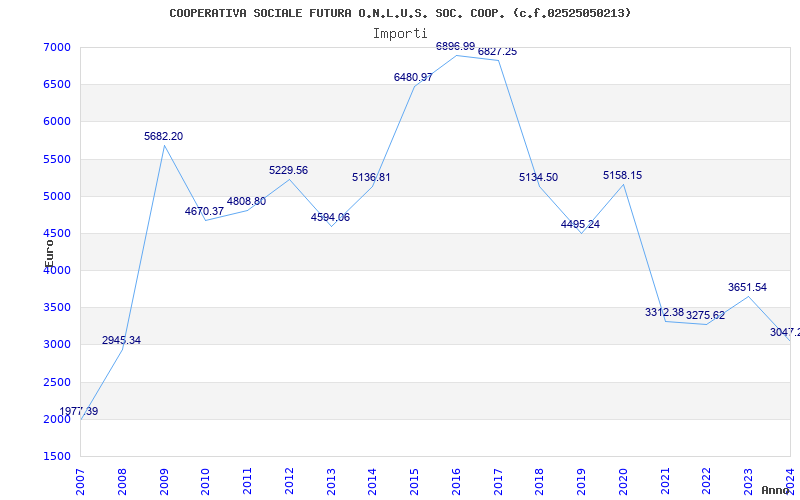
Task: Click the x-axis year 2020
Action: [x=623, y=481]
